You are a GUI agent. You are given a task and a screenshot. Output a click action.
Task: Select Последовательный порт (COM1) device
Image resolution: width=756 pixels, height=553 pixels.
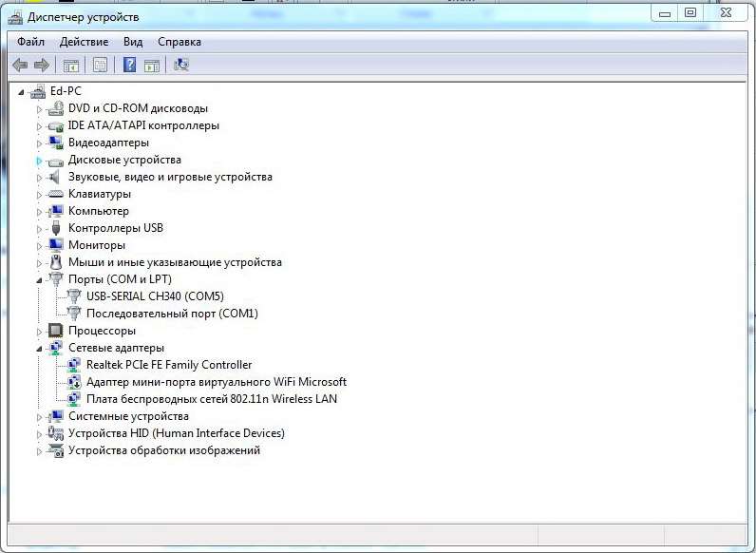172,314
